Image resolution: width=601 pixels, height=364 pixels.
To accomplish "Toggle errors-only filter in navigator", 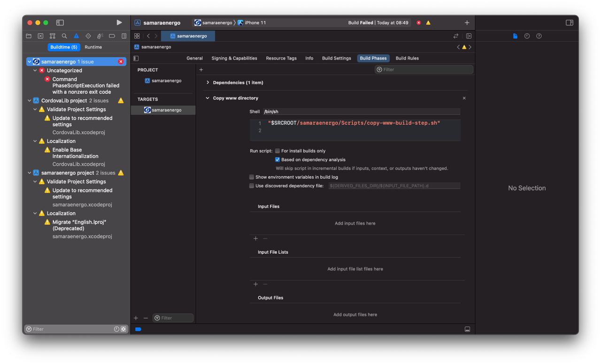I will point(123,329).
